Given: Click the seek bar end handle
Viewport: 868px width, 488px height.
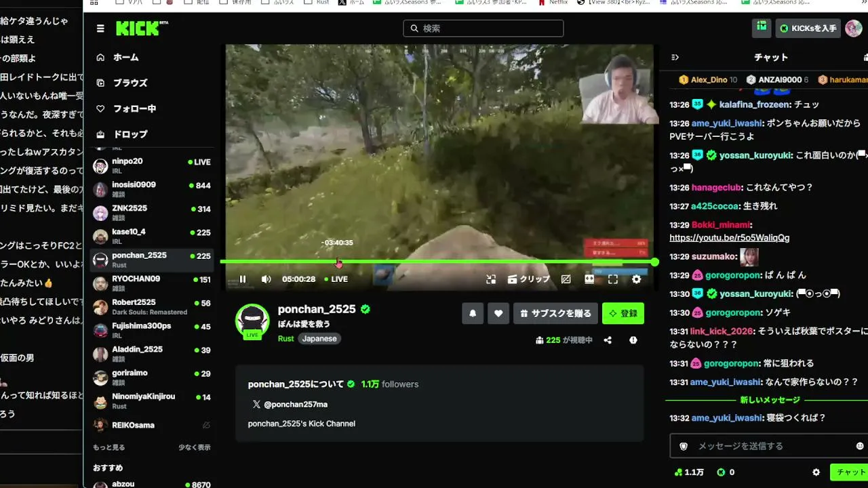Looking at the screenshot, I should (654, 262).
